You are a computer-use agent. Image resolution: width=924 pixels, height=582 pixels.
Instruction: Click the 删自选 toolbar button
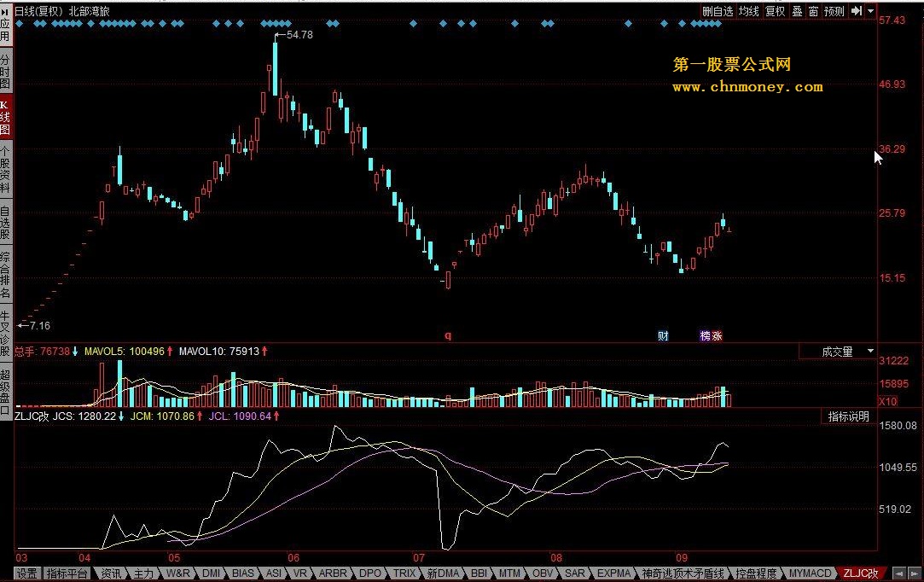(718, 11)
